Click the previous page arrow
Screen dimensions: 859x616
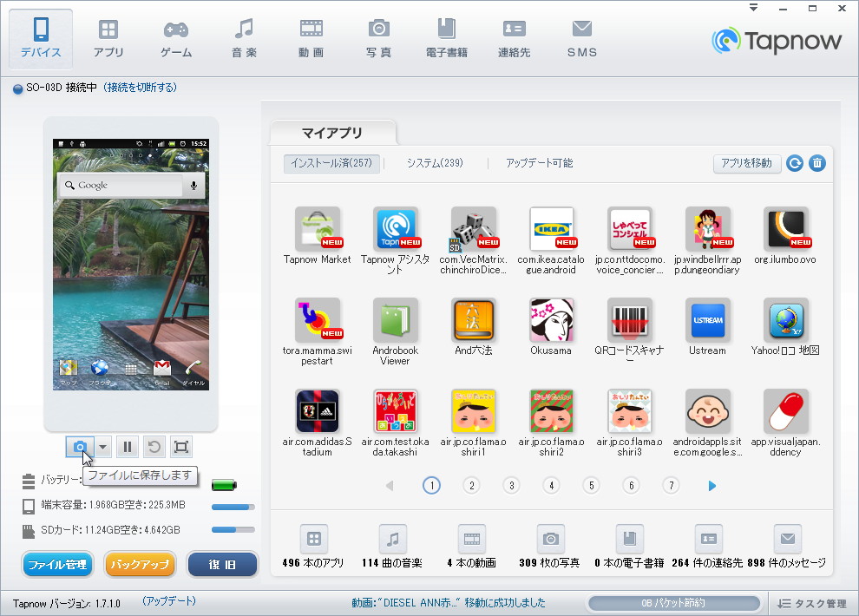point(390,486)
